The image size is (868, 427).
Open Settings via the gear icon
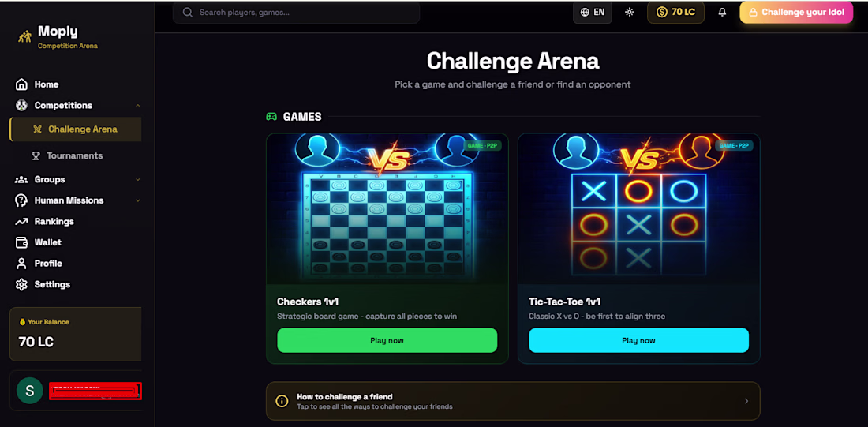[21, 285]
